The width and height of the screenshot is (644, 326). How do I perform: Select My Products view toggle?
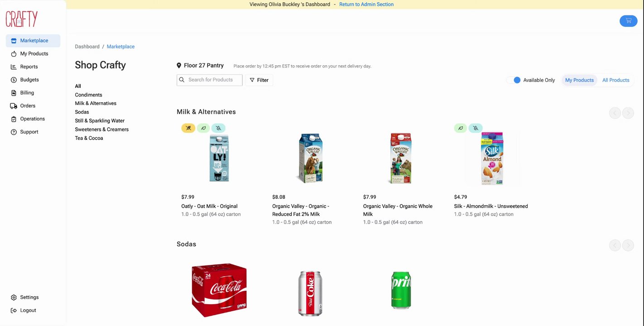(579, 80)
